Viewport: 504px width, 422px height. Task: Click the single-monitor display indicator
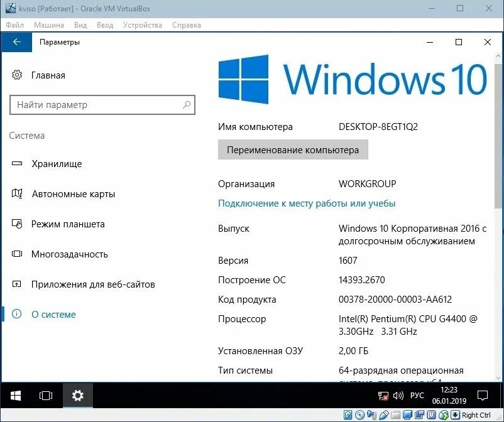click(407, 415)
